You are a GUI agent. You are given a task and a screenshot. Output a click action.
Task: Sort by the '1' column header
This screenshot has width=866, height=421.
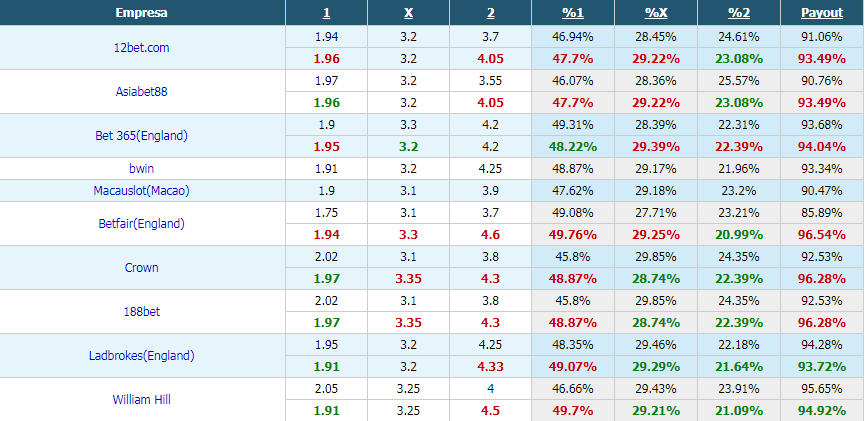coord(326,13)
